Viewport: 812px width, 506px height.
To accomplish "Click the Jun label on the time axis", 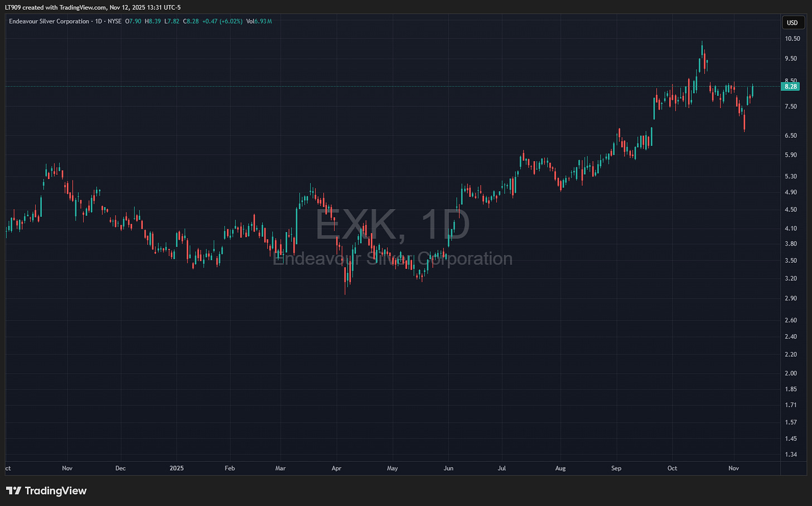I will 448,468.
